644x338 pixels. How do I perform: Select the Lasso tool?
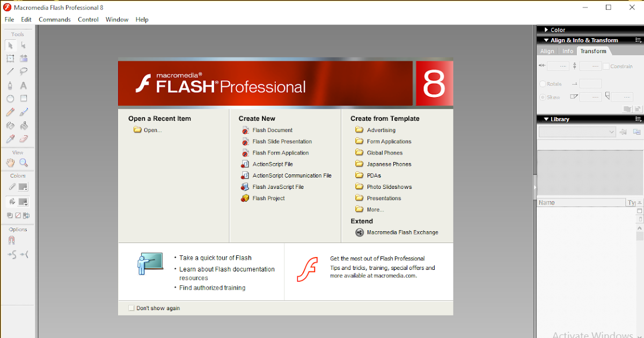pos(24,71)
